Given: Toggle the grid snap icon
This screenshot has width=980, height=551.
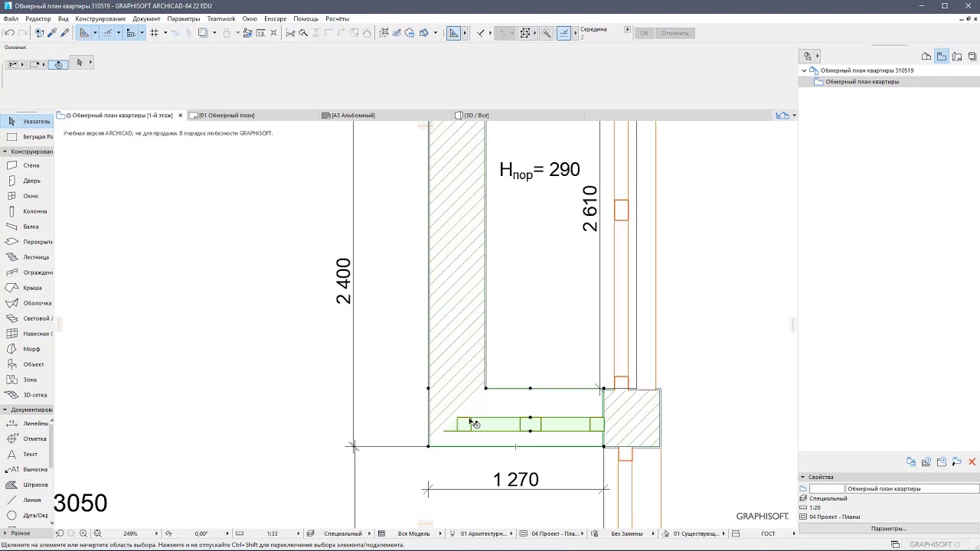Looking at the screenshot, I should coord(154,33).
